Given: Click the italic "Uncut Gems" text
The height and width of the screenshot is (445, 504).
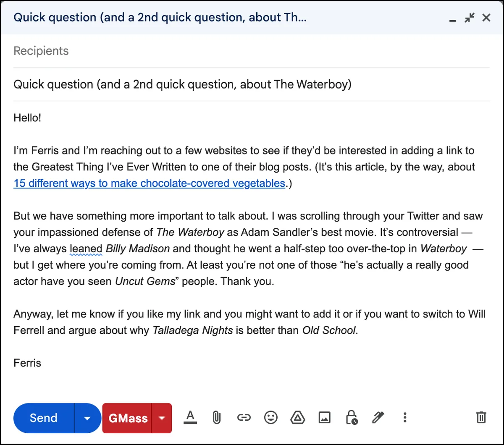Looking at the screenshot, I should (x=145, y=282).
